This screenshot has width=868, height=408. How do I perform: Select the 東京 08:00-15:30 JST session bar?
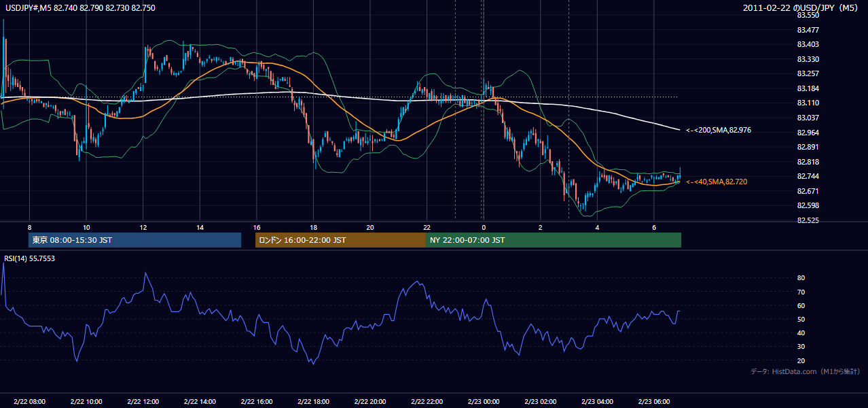134,240
